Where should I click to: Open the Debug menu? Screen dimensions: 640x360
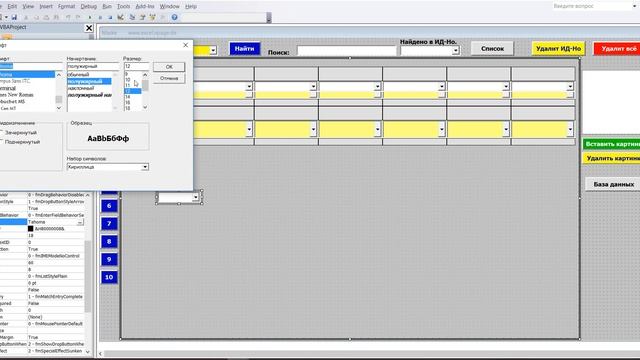coord(89,7)
